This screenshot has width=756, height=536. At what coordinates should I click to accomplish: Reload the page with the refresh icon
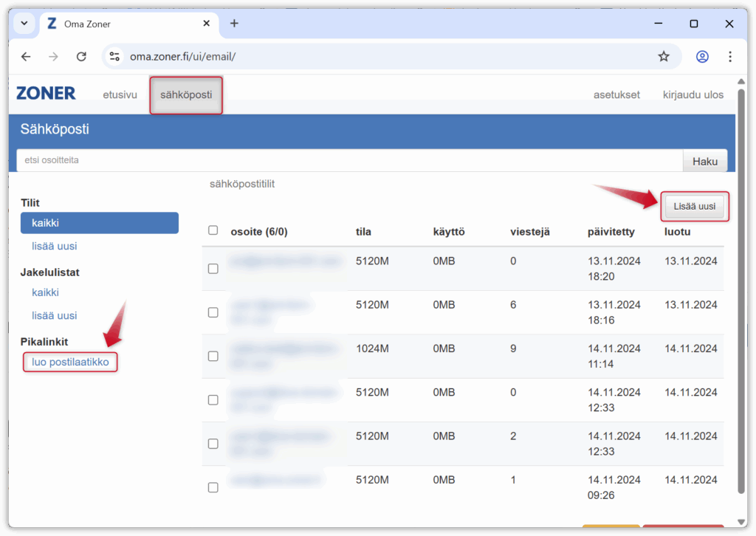82,57
